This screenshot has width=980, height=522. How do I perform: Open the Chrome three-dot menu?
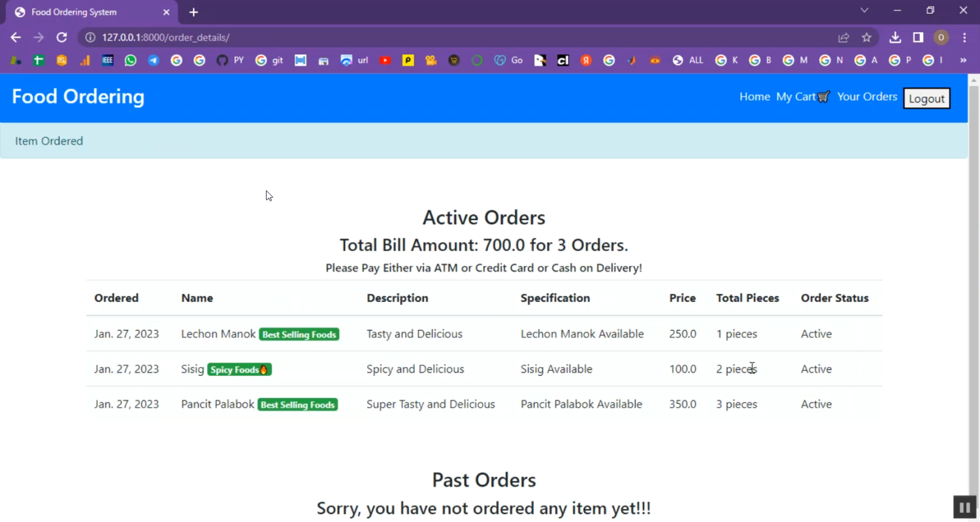(x=964, y=38)
